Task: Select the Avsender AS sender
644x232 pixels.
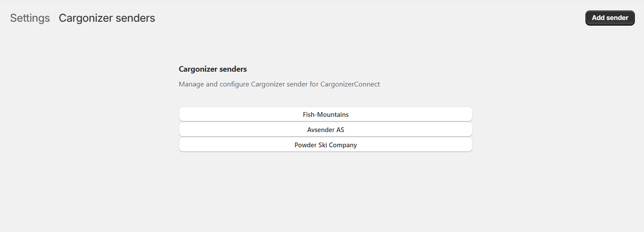Action: tap(325, 129)
